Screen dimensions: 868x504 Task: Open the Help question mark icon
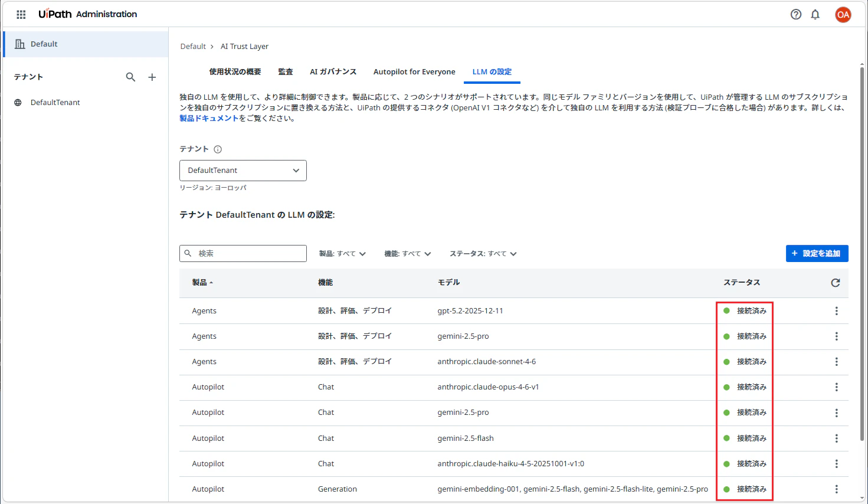pos(796,14)
